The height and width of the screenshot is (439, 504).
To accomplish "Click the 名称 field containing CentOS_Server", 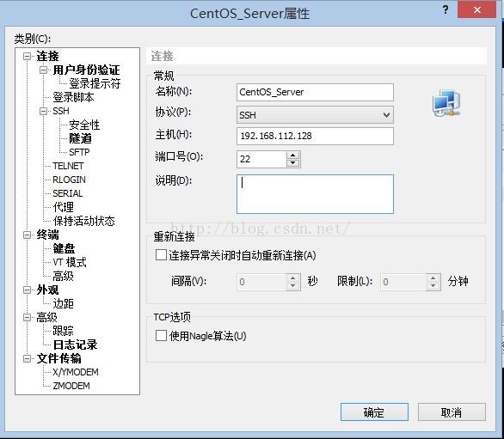I will click(315, 92).
